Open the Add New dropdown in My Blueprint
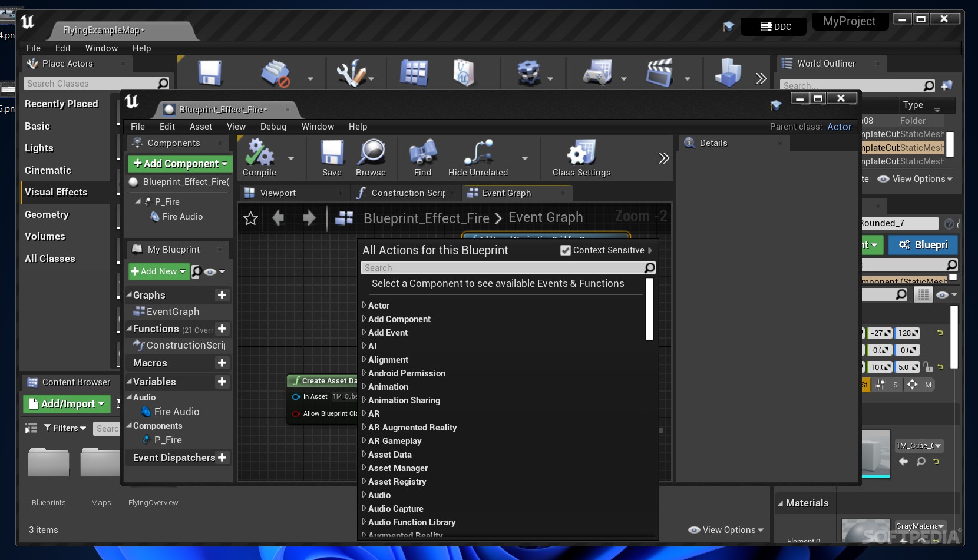 158,271
